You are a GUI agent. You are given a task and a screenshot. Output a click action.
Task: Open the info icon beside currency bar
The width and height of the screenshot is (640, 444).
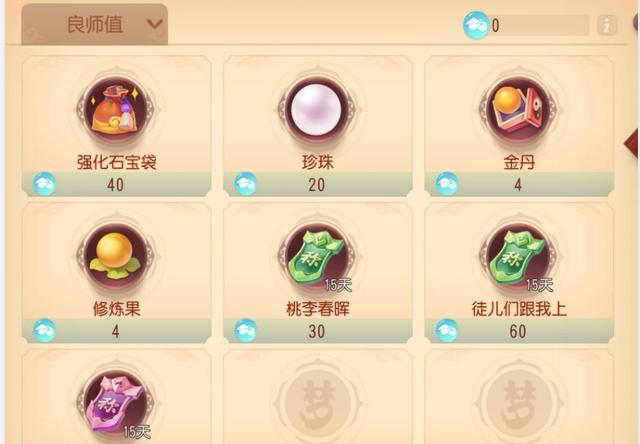pyautogui.click(x=607, y=25)
